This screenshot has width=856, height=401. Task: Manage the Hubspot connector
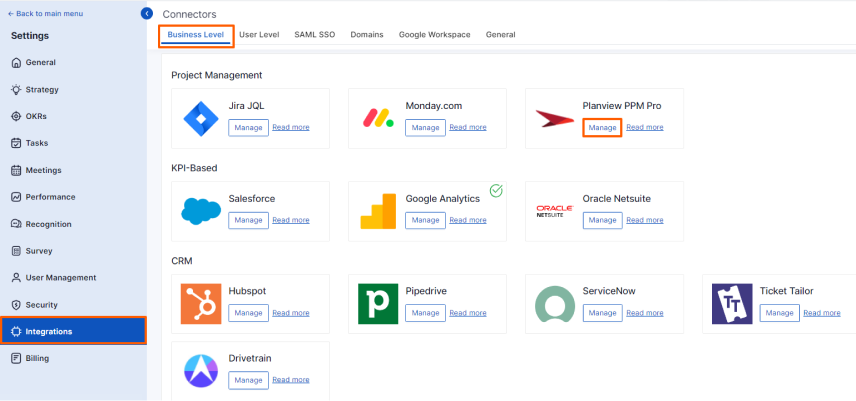tap(248, 313)
